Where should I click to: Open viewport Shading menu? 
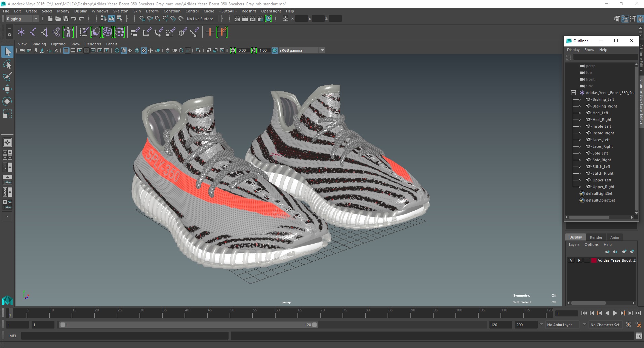click(39, 44)
